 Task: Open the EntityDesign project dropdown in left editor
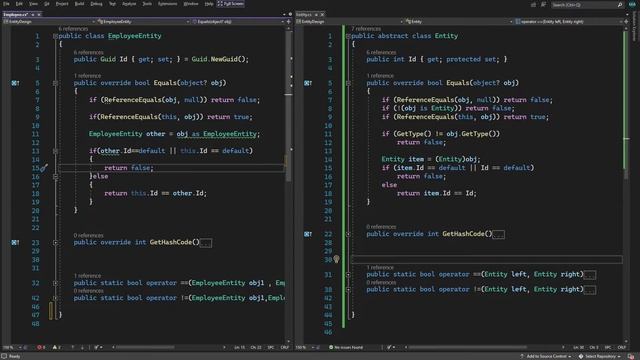(x=49, y=22)
